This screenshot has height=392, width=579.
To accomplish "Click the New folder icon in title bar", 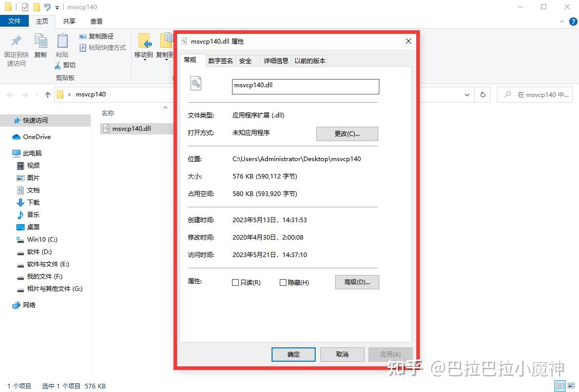I will (36, 7).
